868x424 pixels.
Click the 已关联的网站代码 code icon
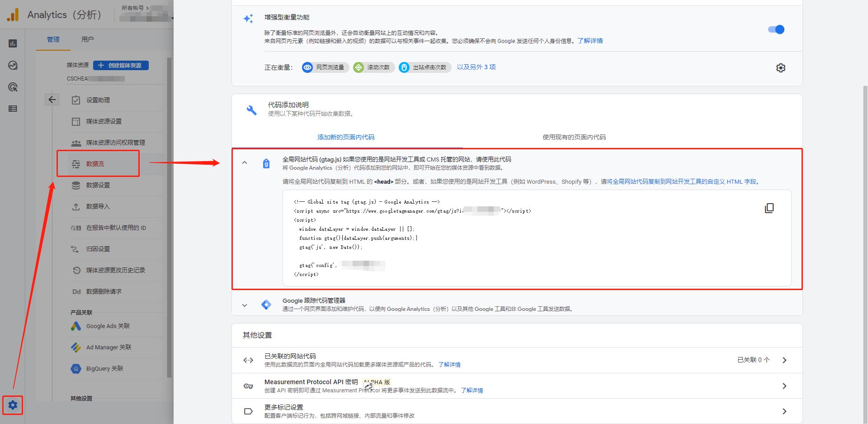248,360
